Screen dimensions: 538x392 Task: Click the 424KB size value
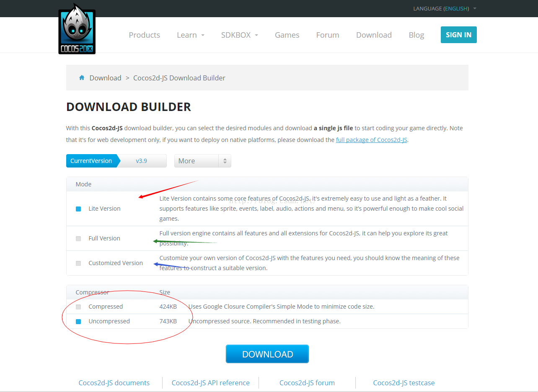pos(168,307)
